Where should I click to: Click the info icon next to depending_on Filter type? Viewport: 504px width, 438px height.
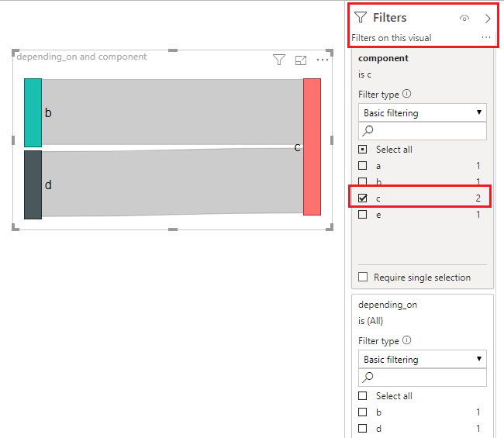(406, 340)
